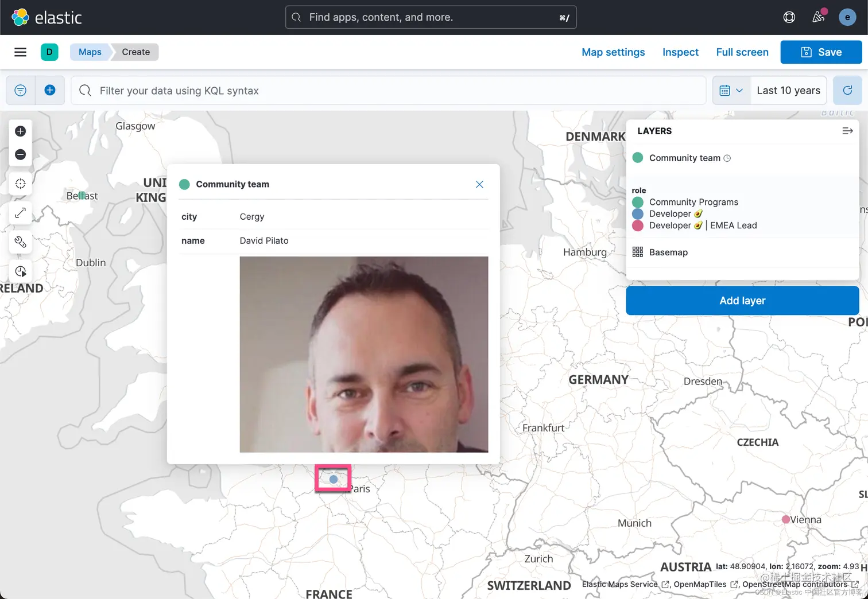The height and width of the screenshot is (599, 868).
Task: Click the Add layer button
Action: (742, 301)
